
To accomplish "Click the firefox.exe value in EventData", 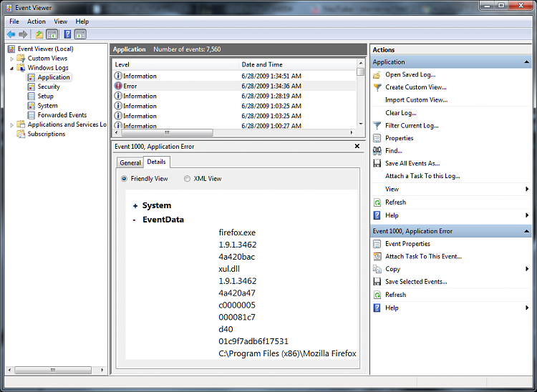I will [237, 232].
